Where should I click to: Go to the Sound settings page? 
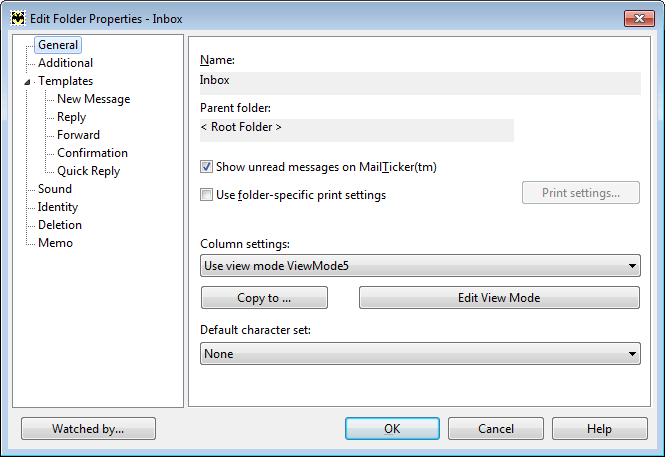(55, 189)
